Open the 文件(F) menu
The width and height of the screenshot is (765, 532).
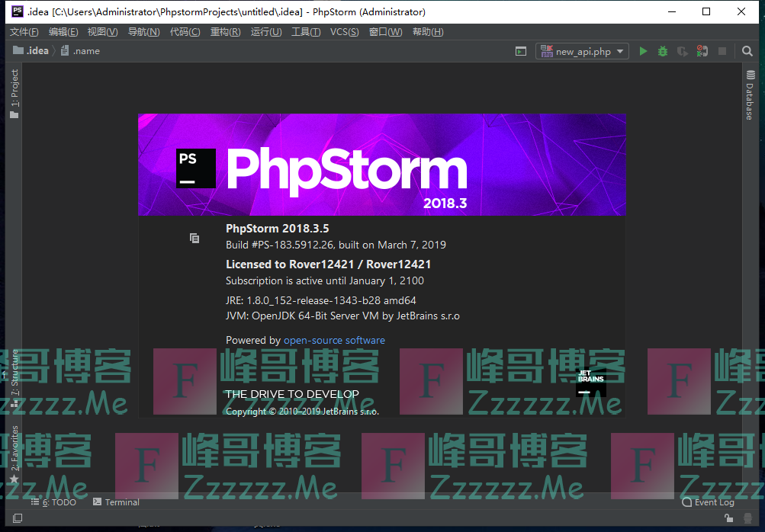coord(24,32)
